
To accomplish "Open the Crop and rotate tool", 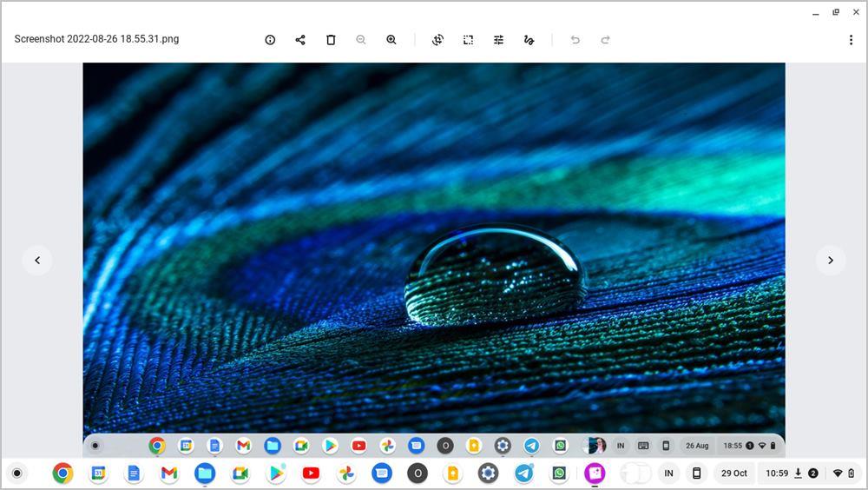I will click(x=437, y=40).
